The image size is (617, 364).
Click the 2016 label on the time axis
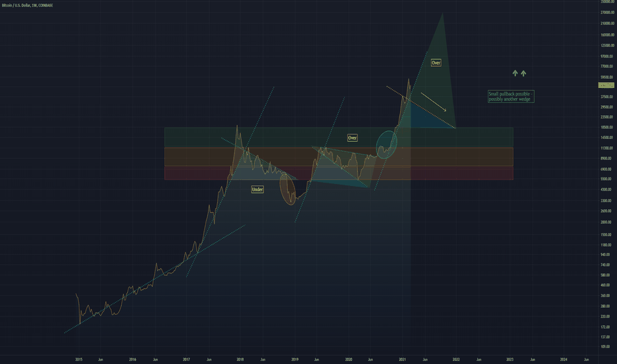(132, 359)
